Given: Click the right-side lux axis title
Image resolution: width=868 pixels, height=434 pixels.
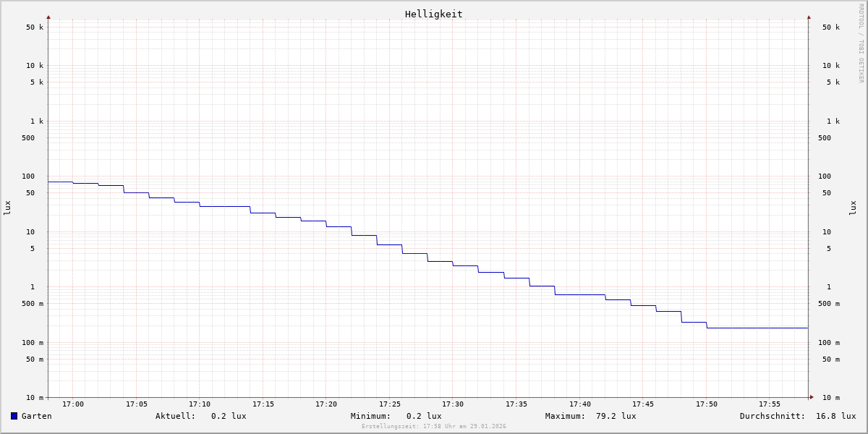Looking at the screenshot, I should click(x=853, y=208).
